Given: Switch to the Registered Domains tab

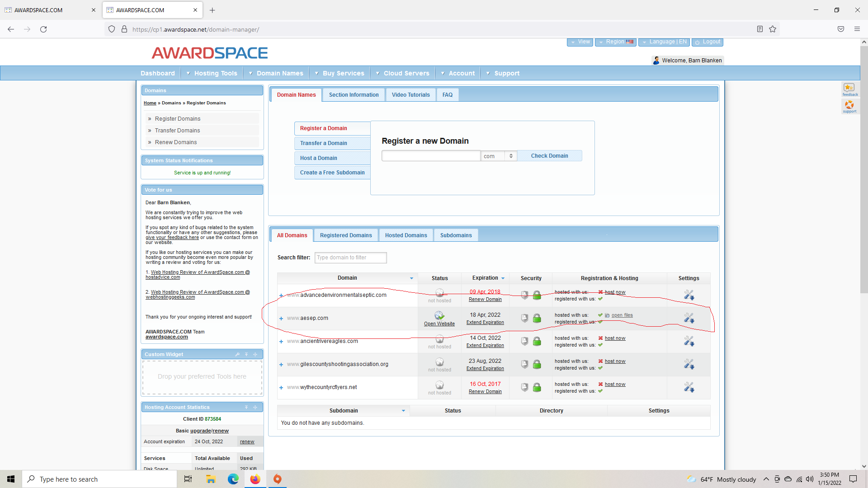Looking at the screenshot, I should (346, 235).
